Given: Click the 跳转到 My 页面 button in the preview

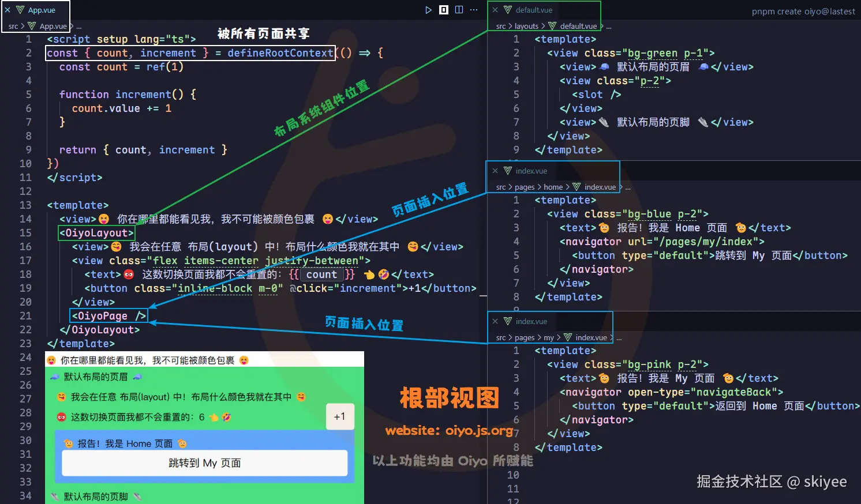Looking at the screenshot, I should point(205,463).
